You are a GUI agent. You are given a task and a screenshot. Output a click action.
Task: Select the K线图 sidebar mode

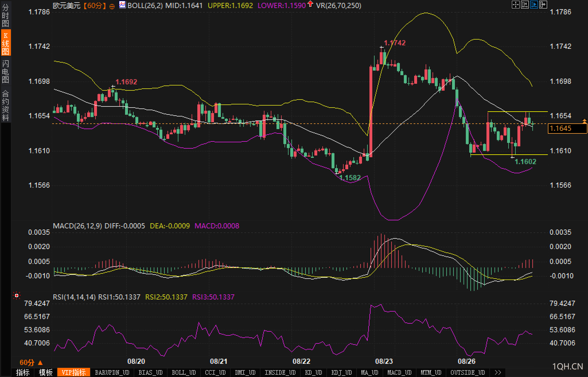5,43
